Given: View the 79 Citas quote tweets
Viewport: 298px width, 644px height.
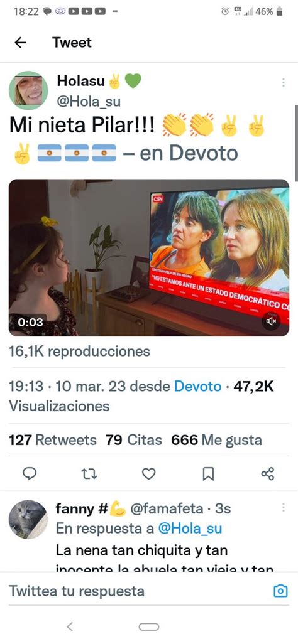Looking at the screenshot, I should click(x=133, y=440).
